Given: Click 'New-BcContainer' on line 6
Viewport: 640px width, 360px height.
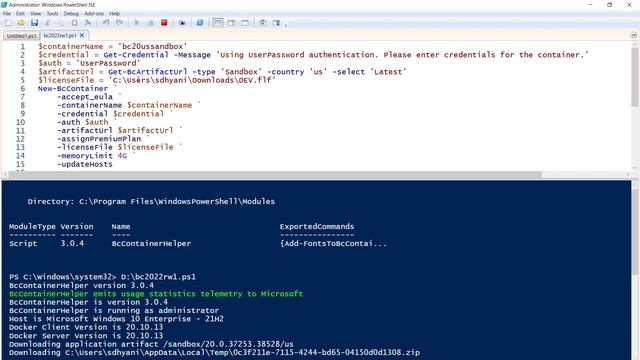Looking at the screenshot, I should click(x=73, y=89).
